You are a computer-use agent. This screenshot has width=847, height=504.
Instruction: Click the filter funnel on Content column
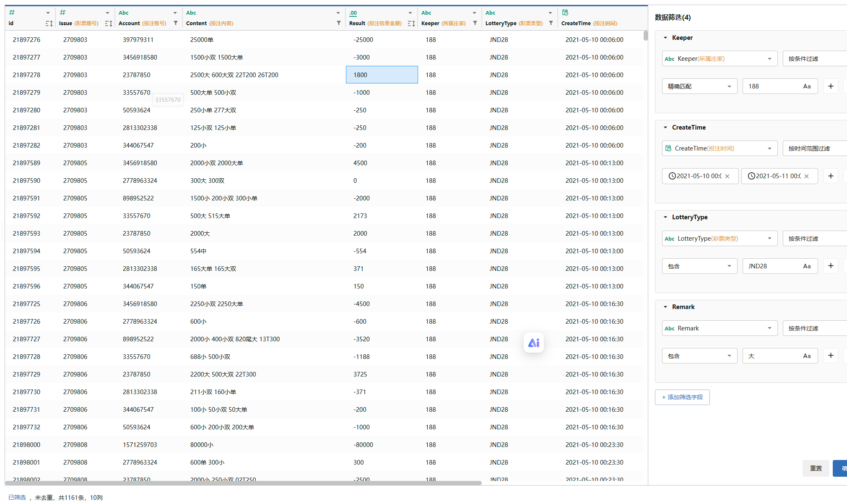[339, 23]
